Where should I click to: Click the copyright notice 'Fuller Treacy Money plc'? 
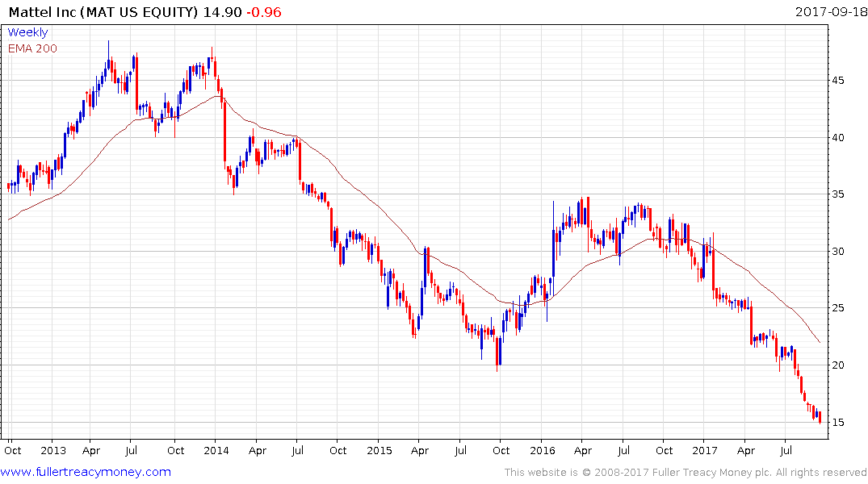[x=712, y=473]
